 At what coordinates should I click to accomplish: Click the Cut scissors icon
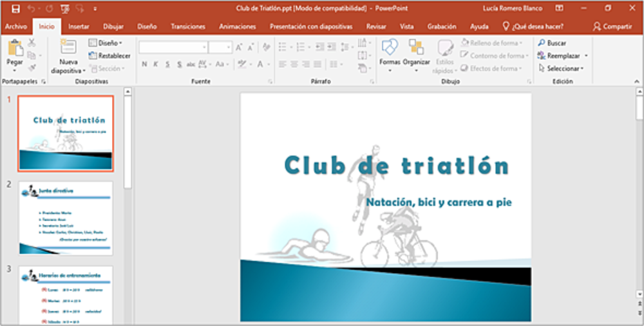pyautogui.click(x=32, y=43)
